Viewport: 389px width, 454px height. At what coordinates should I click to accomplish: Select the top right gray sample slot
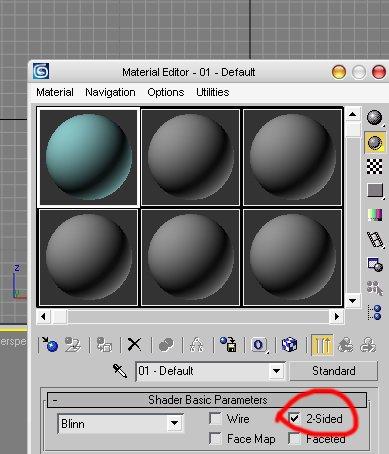292,157
